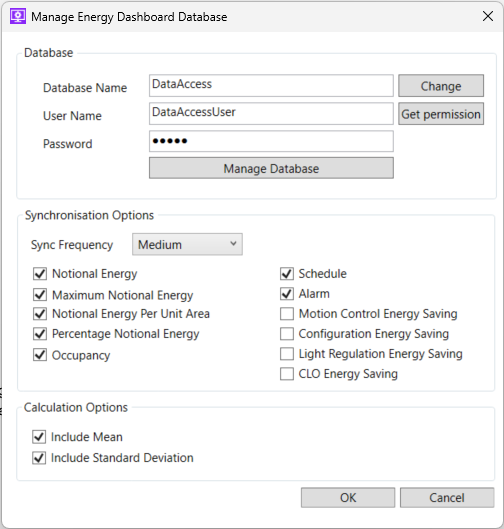Uncheck Include Standard Deviation

click(39, 458)
